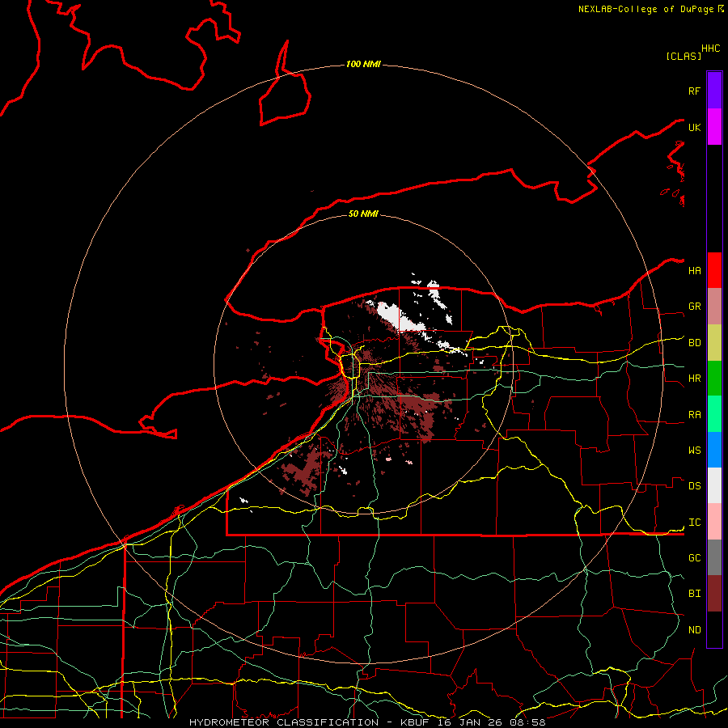Click the 100 NMI range ring label
This screenshot has width=728, height=728.
pos(363,64)
